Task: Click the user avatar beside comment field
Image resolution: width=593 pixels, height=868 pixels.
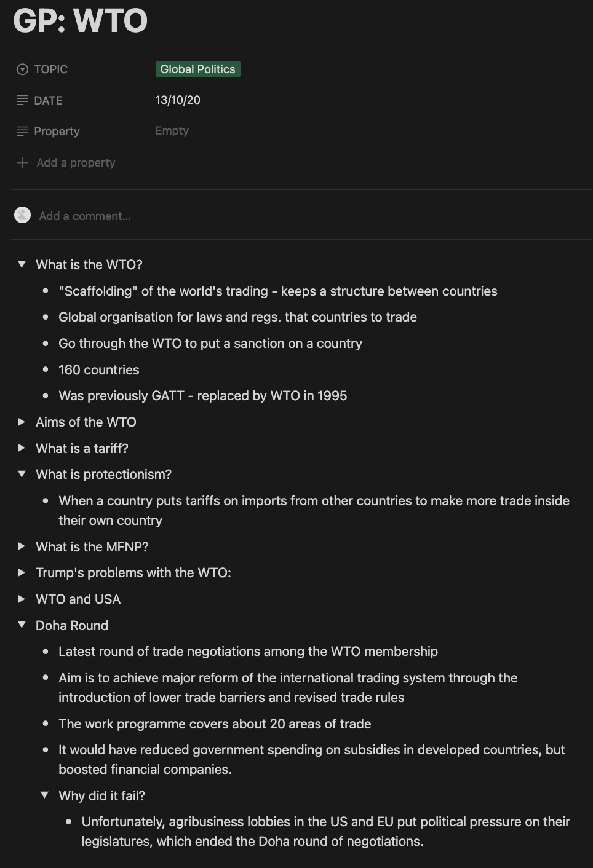Action: tap(23, 215)
